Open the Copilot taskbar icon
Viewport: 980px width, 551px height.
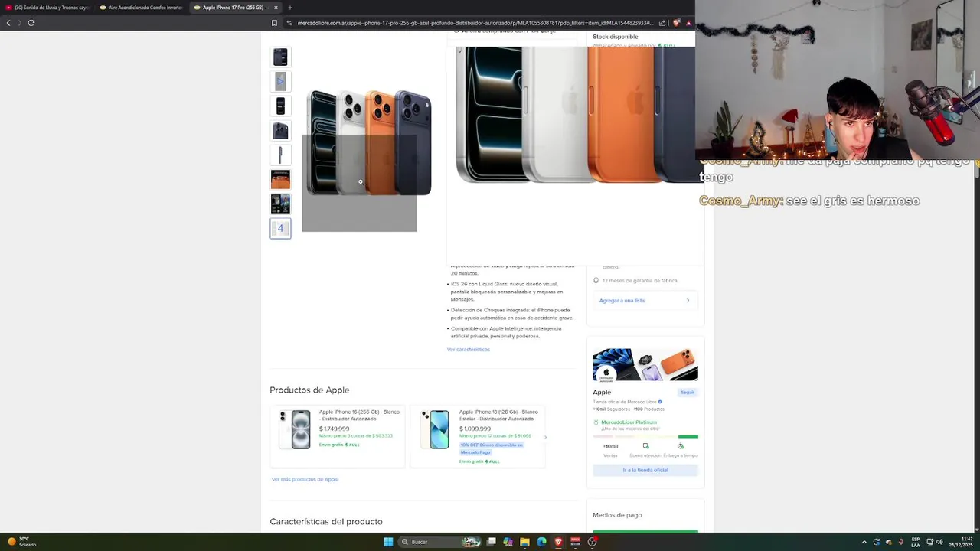[508, 542]
